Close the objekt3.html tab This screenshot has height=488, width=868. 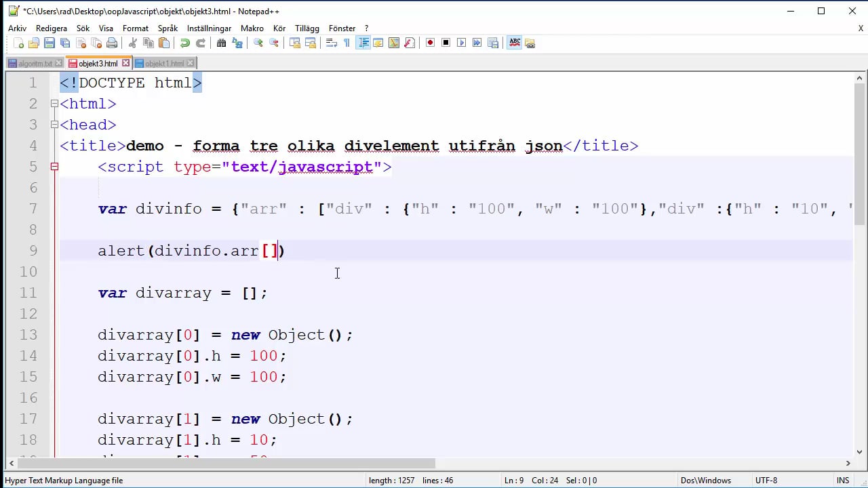point(125,63)
